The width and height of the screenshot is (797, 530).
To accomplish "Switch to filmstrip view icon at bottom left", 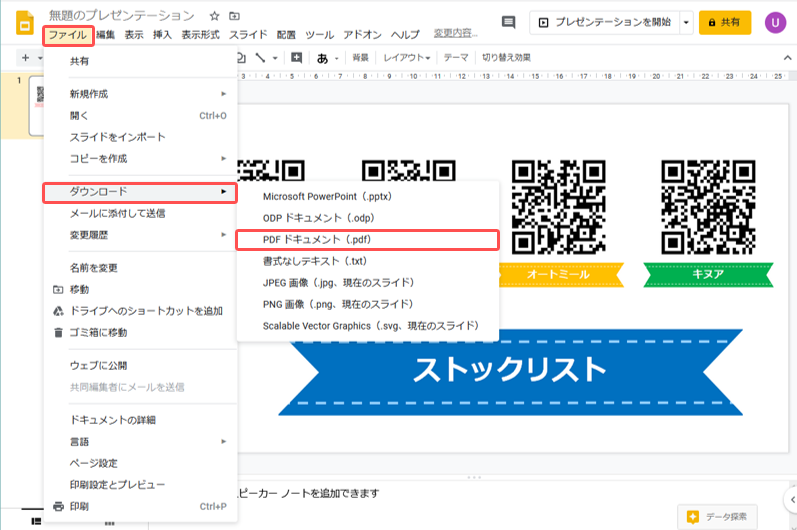I will [36, 521].
